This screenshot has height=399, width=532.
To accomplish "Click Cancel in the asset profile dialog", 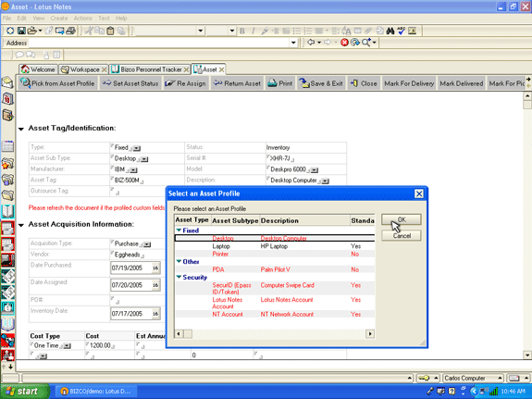I will [x=402, y=236].
